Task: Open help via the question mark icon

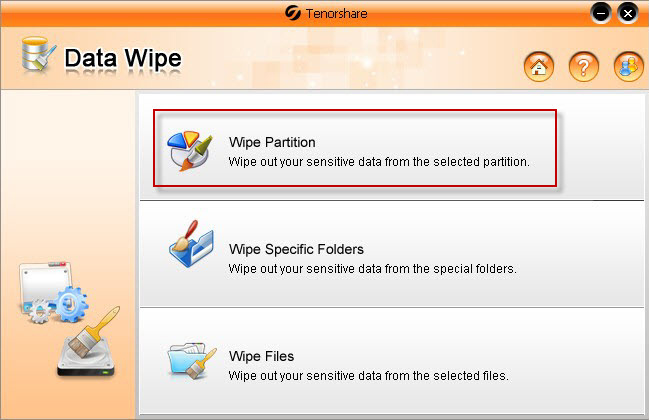Action: tap(583, 67)
